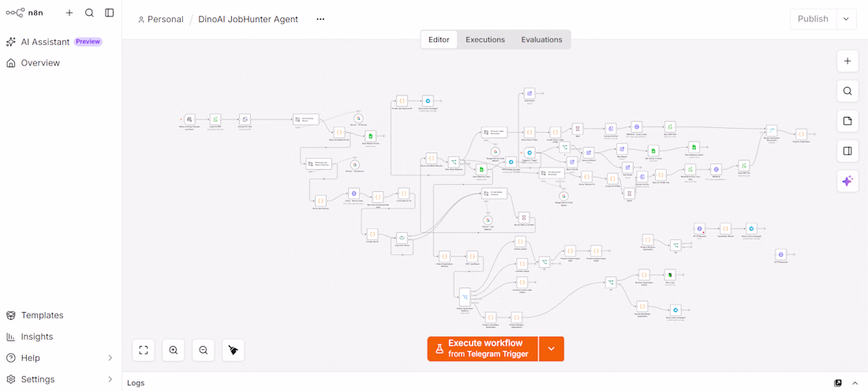Fit the workflow to view
This screenshot has height=391, width=868.
pyautogui.click(x=144, y=350)
